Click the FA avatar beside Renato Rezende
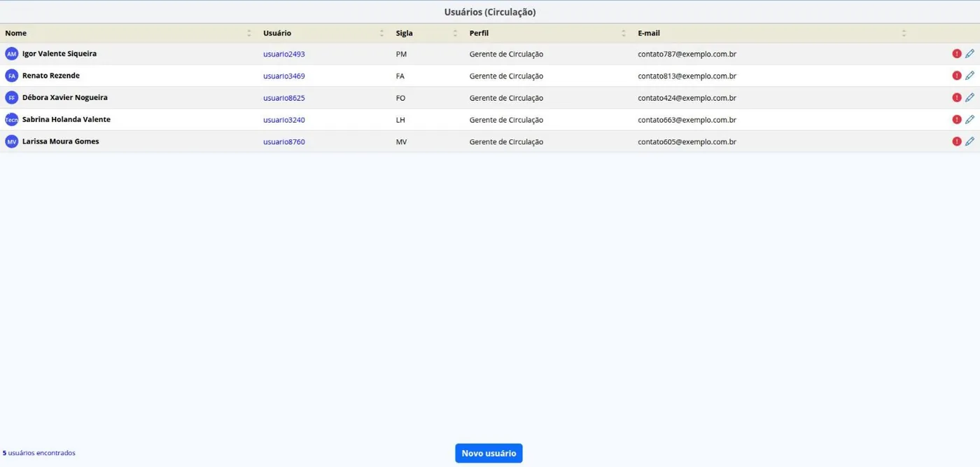 point(11,76)
